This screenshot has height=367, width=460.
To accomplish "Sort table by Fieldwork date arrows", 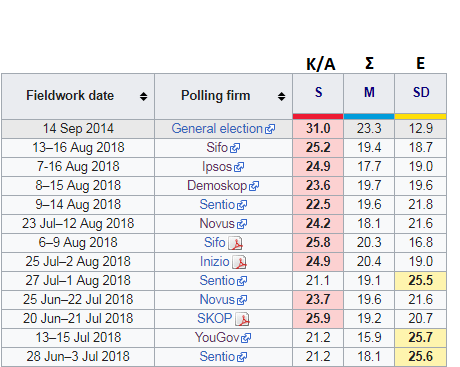I will pos(143,96).
